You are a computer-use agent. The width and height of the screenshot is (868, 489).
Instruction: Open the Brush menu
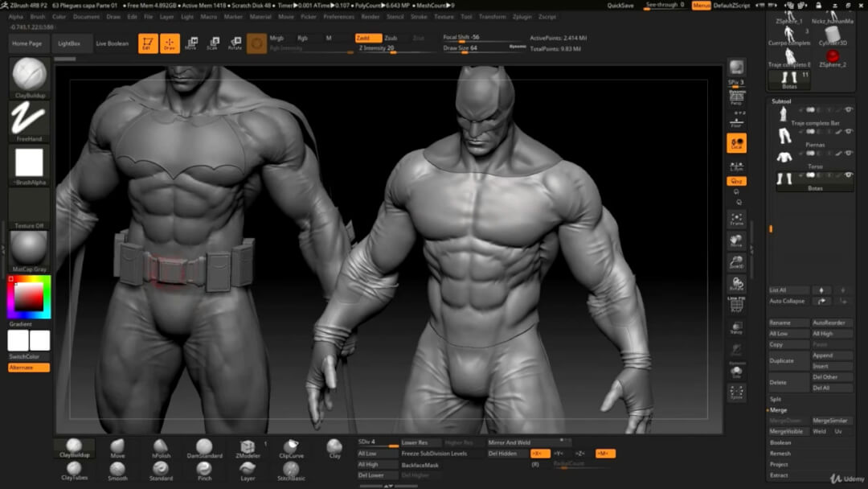(x=37, y=17)
